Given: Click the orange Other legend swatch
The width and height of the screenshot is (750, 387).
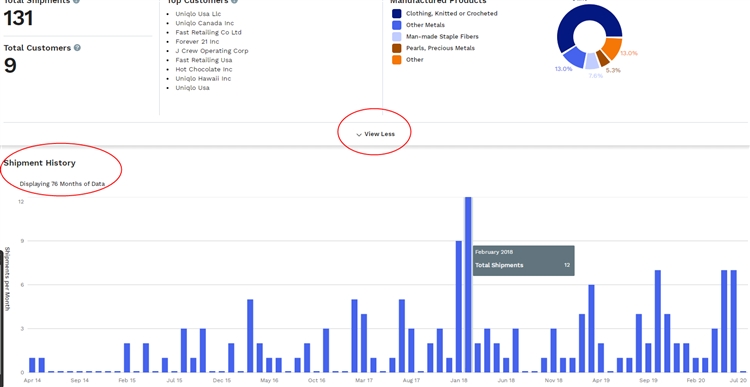Looking at the screenshot, I should (397, 60).
